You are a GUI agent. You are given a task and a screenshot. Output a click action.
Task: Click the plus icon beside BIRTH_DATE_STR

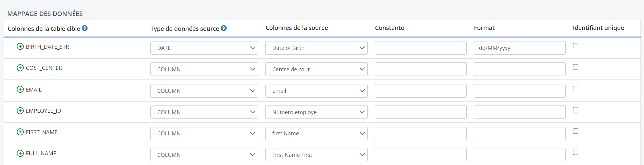[x=20, y=47]
